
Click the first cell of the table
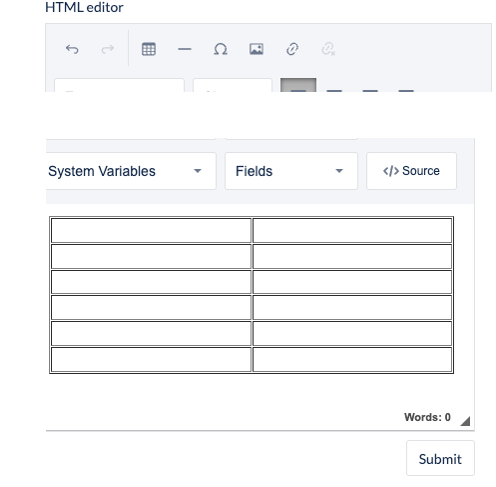click(151, 230)
